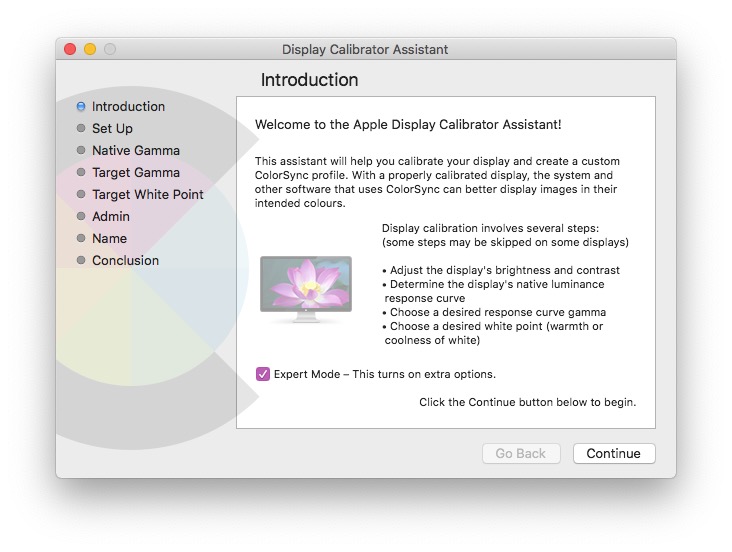Click the blue Introduction step bullet
The height and width of the screenshot is (552, 732).
tap(81, 106)
